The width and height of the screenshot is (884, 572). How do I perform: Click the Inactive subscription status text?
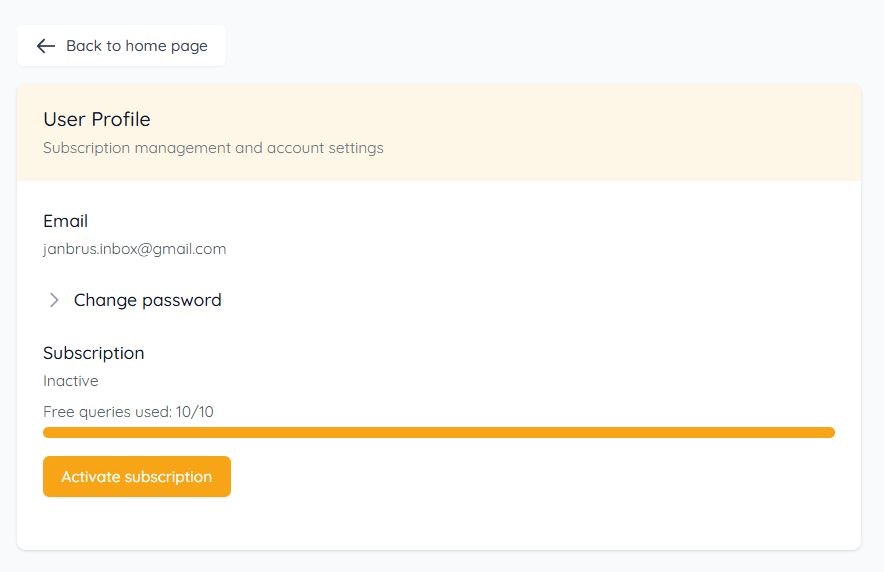click(x=70, y=381)
